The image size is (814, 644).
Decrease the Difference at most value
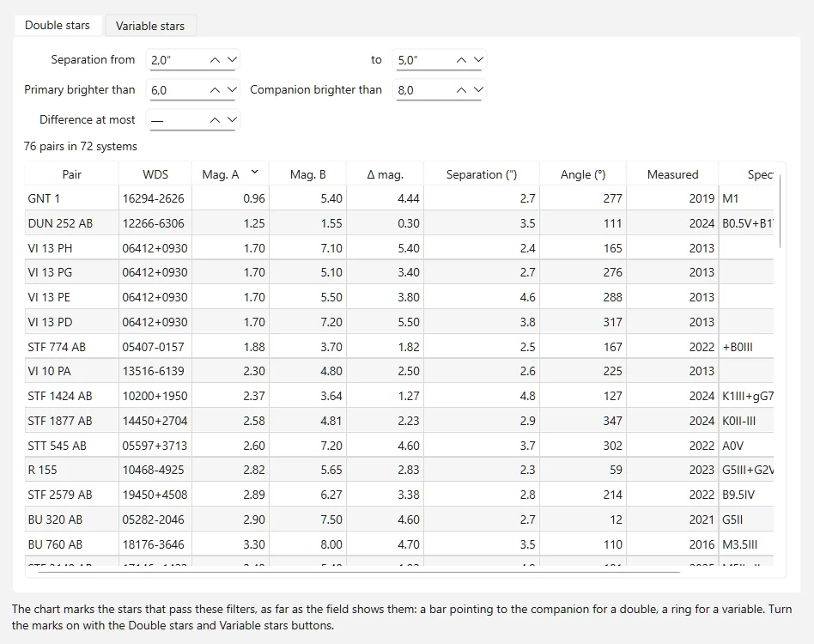(x=232, y=120)
